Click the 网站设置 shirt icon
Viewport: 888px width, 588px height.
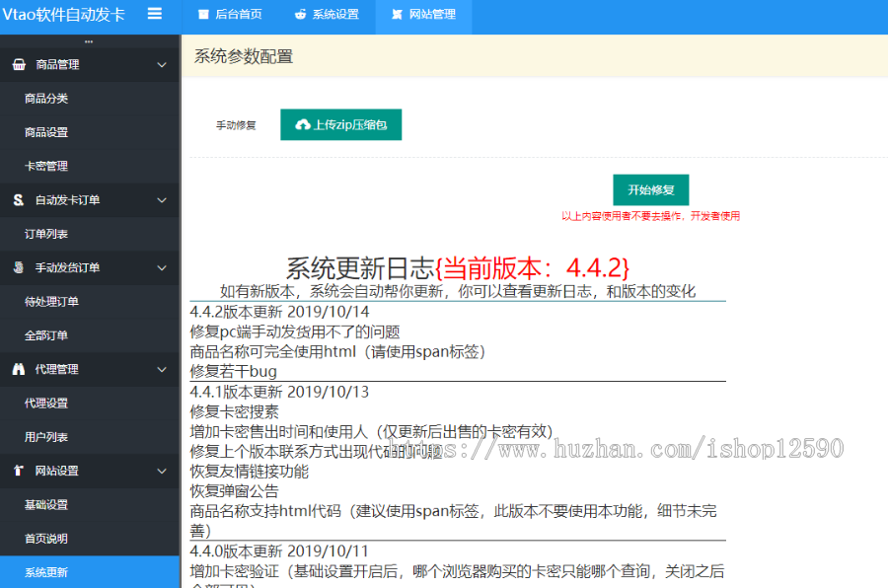coord(19,471)
